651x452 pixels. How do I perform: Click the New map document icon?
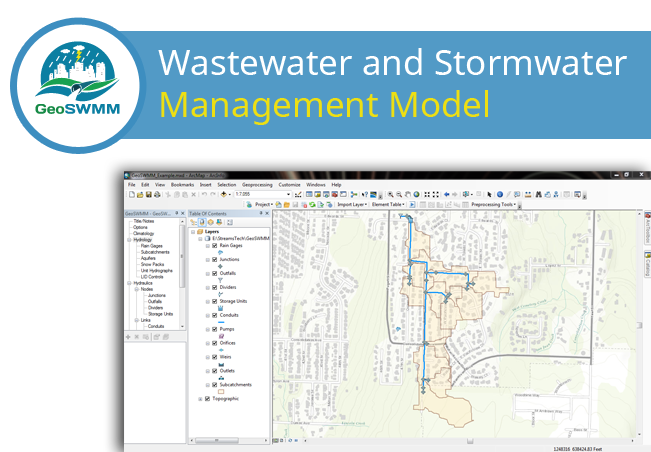(132, 194)
